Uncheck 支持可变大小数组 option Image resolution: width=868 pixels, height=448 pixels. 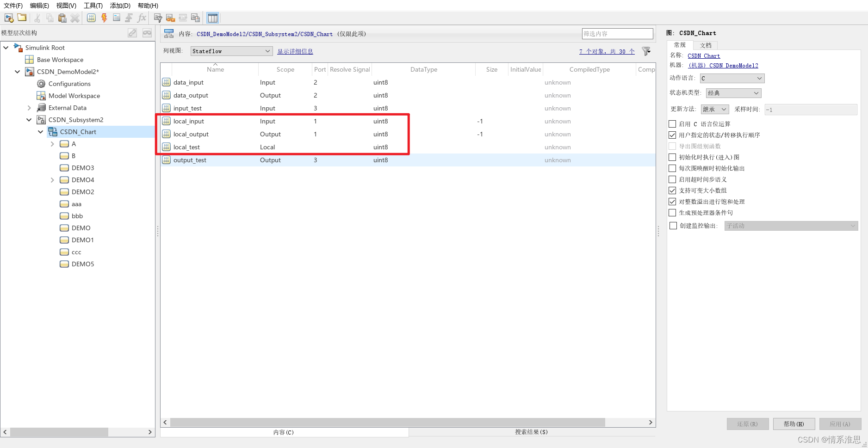[672, 190]
